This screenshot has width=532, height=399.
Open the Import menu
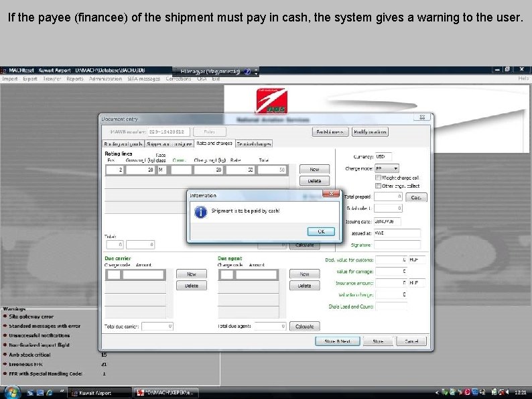coord(9,78)
